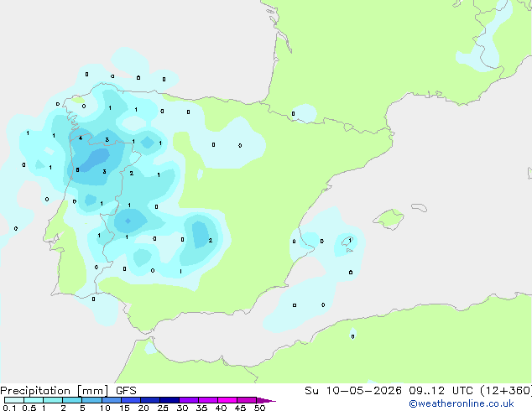
Task: Click the 45–50 mm legend color swatch
Action: (x=247, y=400)
